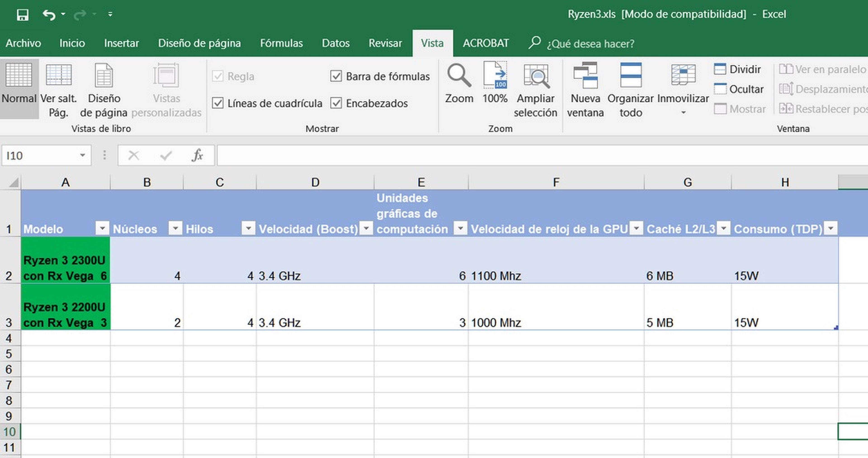Screen dimensions: 868x458
Task: Open the Caché L2/L3 filter dropdown
Action: tap(723, 228)
